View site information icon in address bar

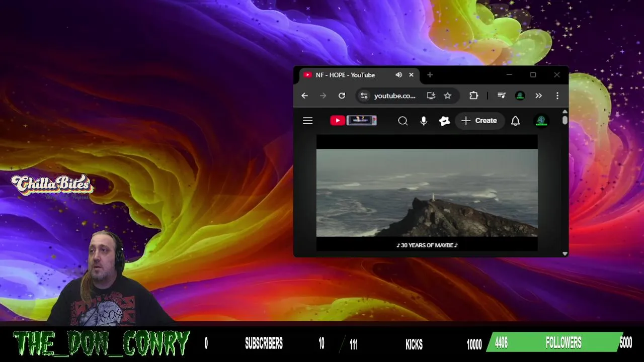coord(364,96)
